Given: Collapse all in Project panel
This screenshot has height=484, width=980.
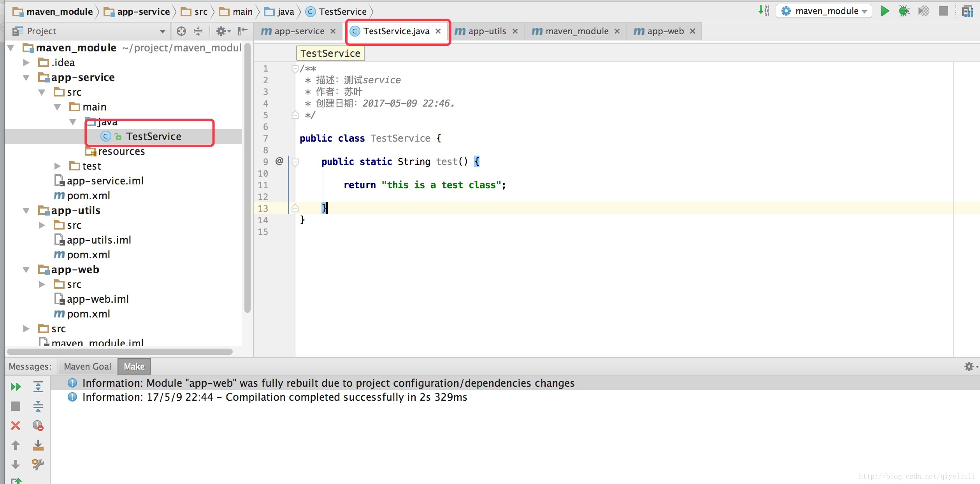Looking at the screenshot, I should [x=198, y=31].
